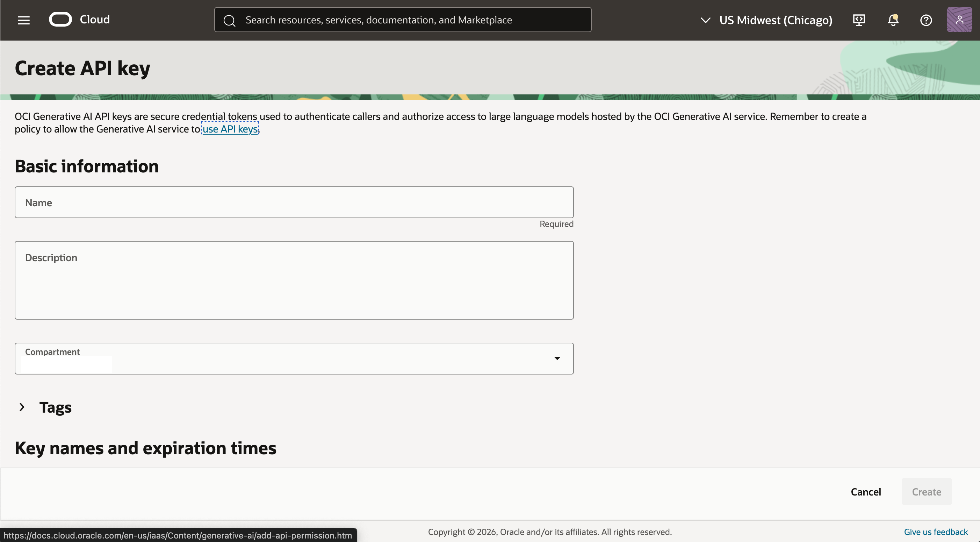Select the Create API key heading banner
The image size is (980, 542).
pyautogui.click(x=82, y=68)
